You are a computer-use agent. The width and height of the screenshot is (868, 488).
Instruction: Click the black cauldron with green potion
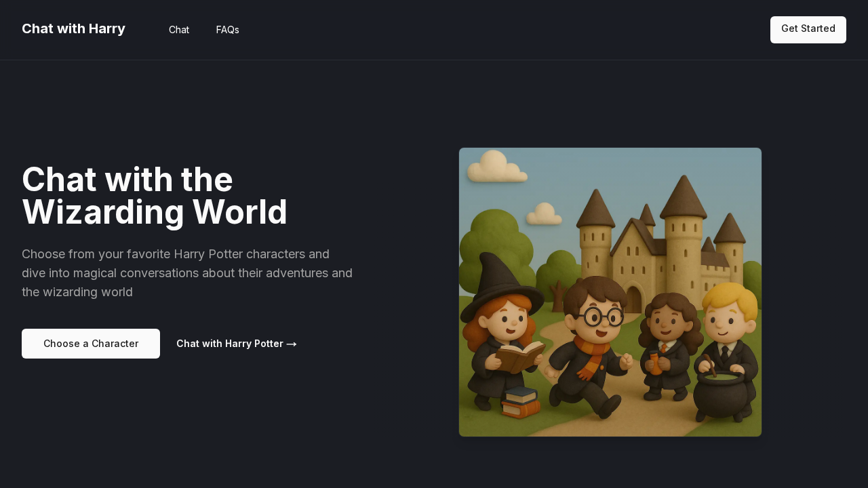[720, 393]
